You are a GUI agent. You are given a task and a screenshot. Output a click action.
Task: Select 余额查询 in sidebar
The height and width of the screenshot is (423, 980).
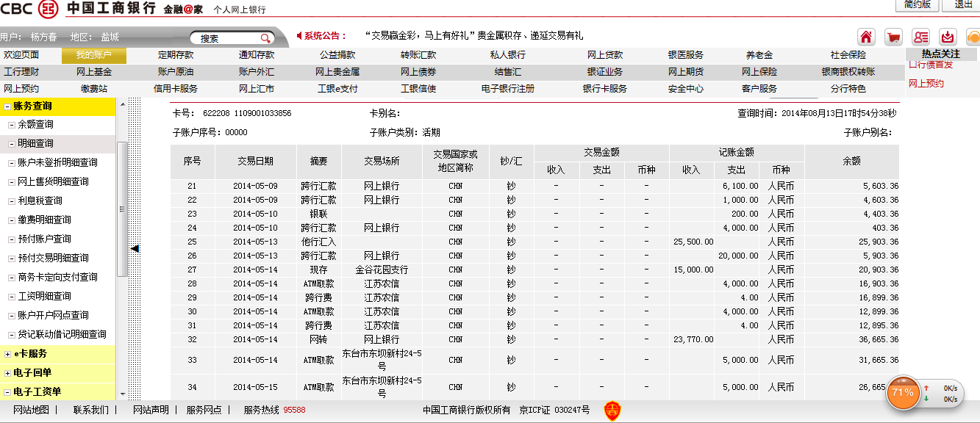[x=35, y=125]
